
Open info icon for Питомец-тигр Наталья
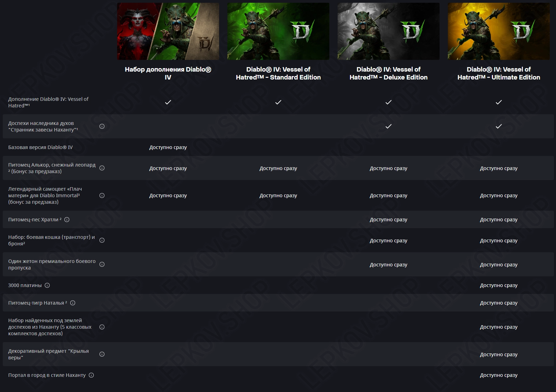point(73,303)
